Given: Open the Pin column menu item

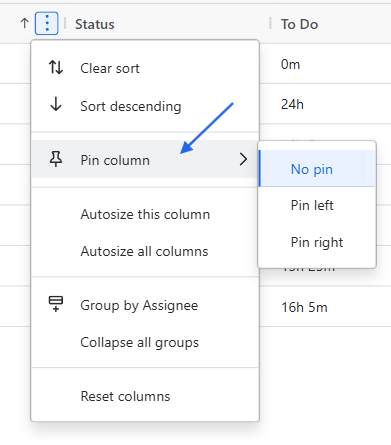Looking at the screenshot, I should [x=145, y=159].
